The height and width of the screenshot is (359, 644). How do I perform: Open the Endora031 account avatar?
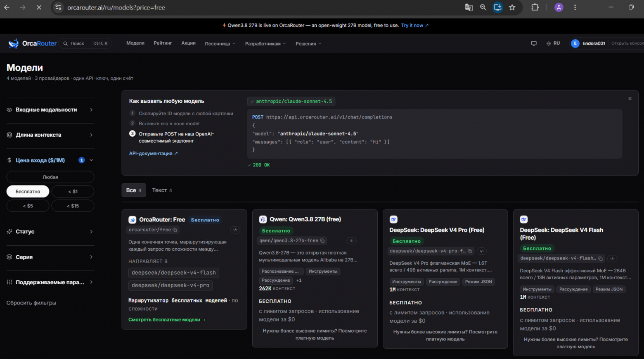[575, 43]
